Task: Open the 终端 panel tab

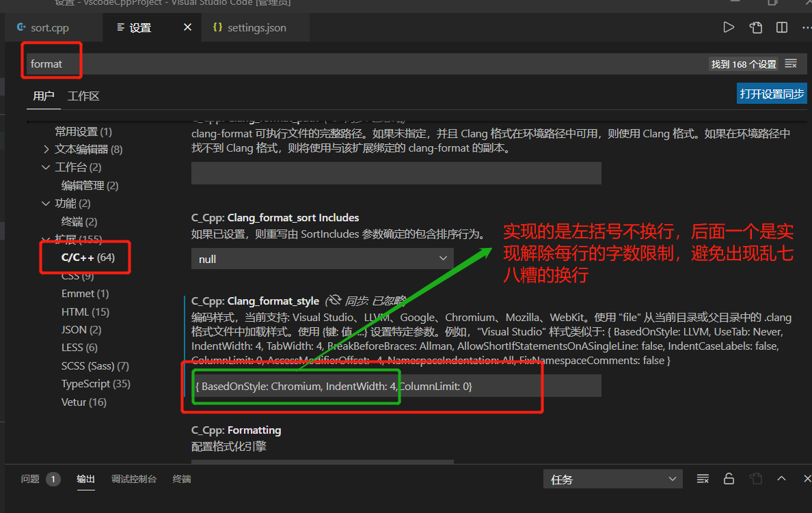Action: [x=182, y=479]
